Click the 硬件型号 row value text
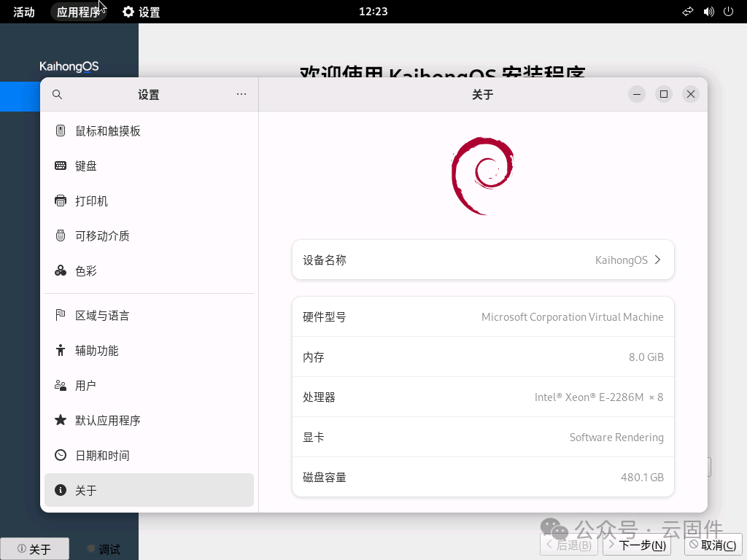The height and width of the screenshot is (560, 747). (x=572, y=316)
